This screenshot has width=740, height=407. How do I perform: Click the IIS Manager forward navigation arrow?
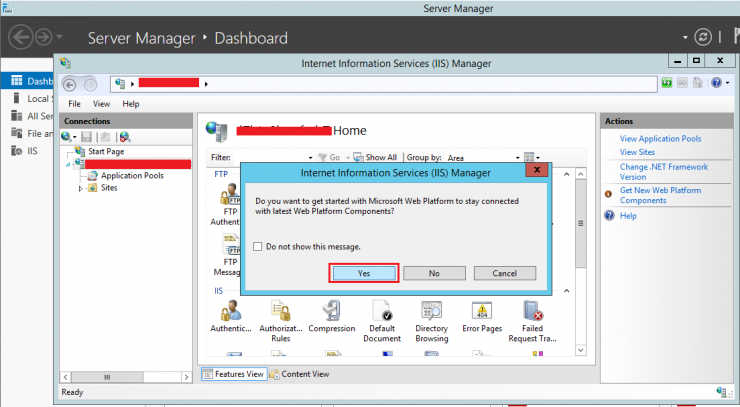pyautogui.click(x=90, y=85)
